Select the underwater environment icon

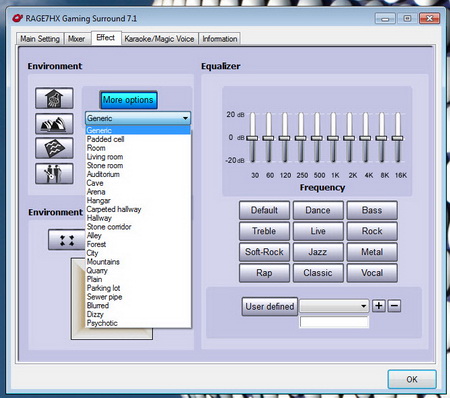tap(54, 148)
